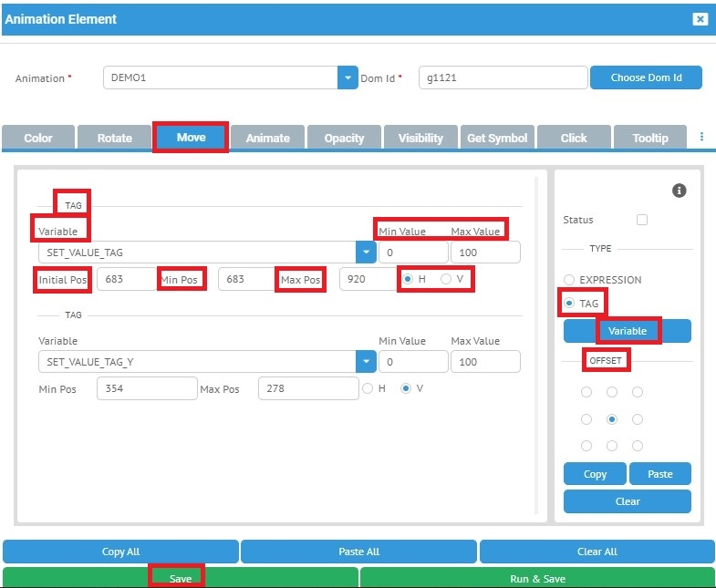Expand the Animation DEMO1 dropdown
Screen dimensions: 716x588
pos(348,77)
